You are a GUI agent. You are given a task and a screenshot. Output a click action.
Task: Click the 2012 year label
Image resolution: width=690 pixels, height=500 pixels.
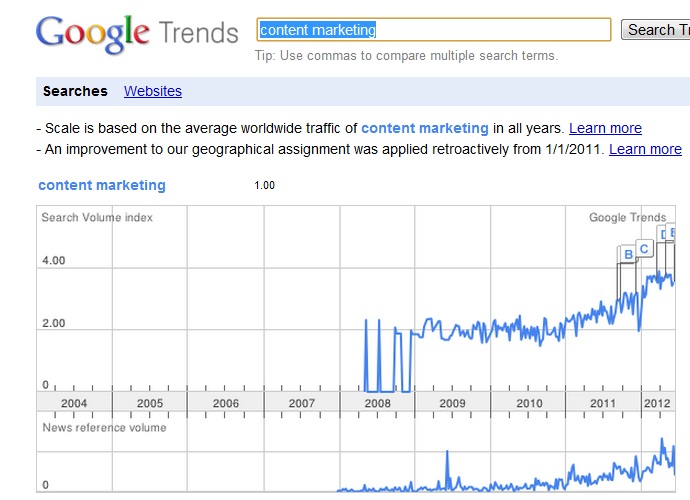657,403
